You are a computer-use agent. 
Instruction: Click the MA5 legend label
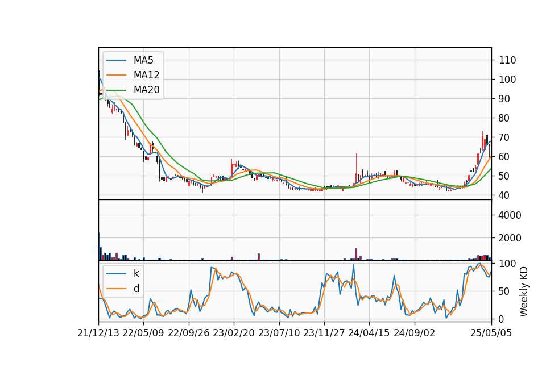click(143, 60)
